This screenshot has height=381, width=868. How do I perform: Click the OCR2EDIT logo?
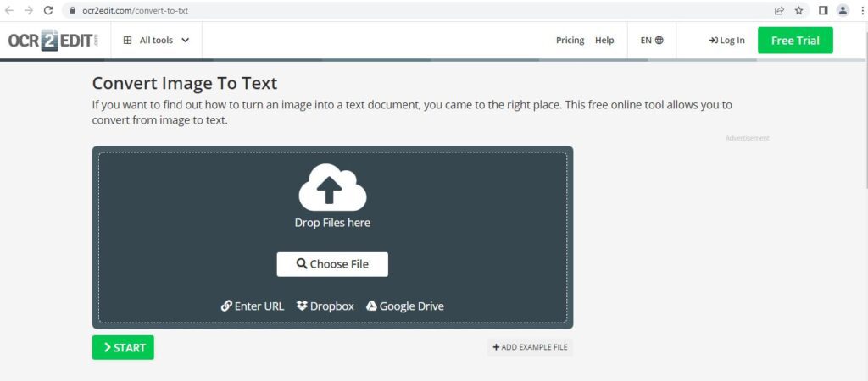(53, 41)
